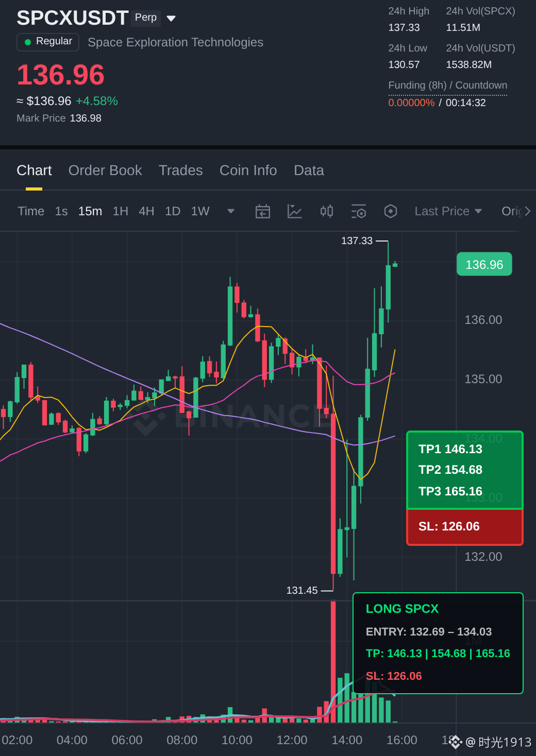The width and height of the screenshot is (536, 756).
Task: Select the 4H interval
Action: 146,211
